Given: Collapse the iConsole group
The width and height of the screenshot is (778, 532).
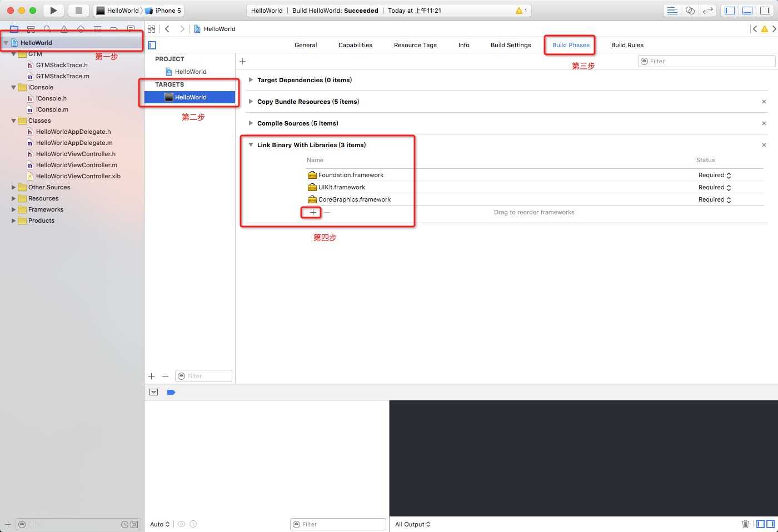Looking at the screenshot, I should coord(13,87).
